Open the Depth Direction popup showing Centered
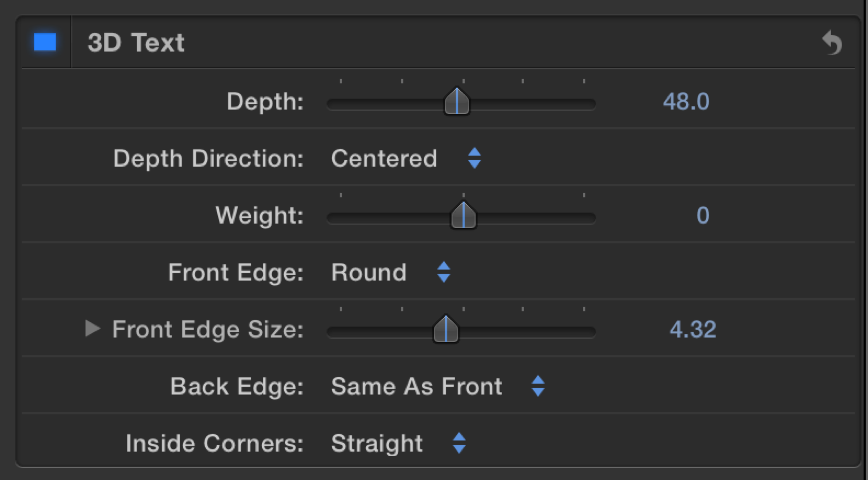 tap(384, 159)
